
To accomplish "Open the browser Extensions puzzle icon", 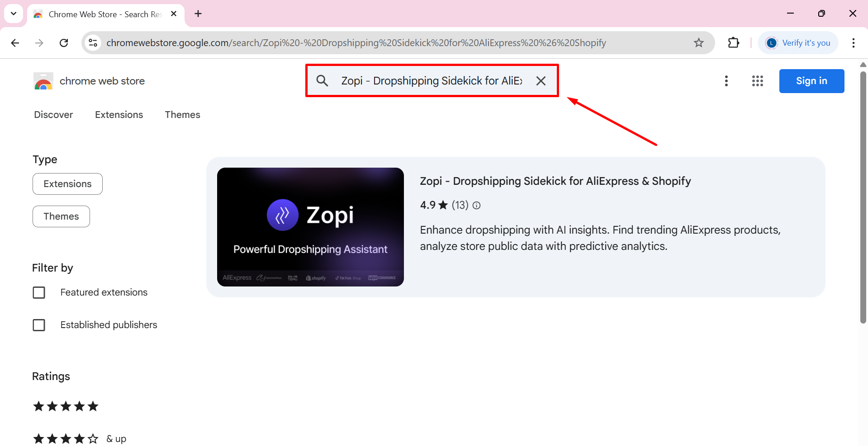I will tap(734, 43).
